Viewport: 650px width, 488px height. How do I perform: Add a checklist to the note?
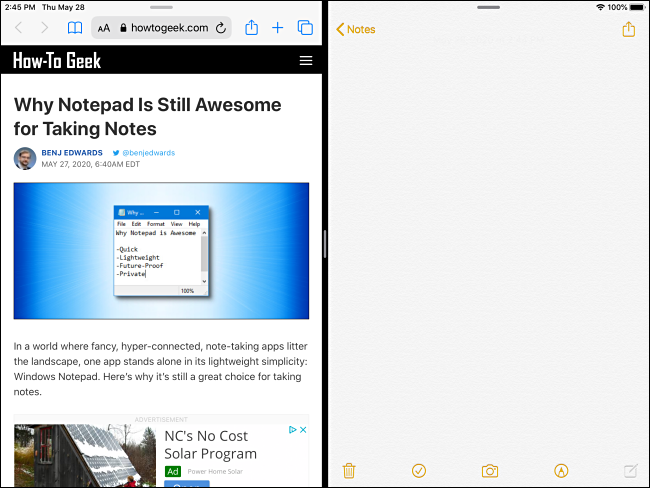[419, 471]
